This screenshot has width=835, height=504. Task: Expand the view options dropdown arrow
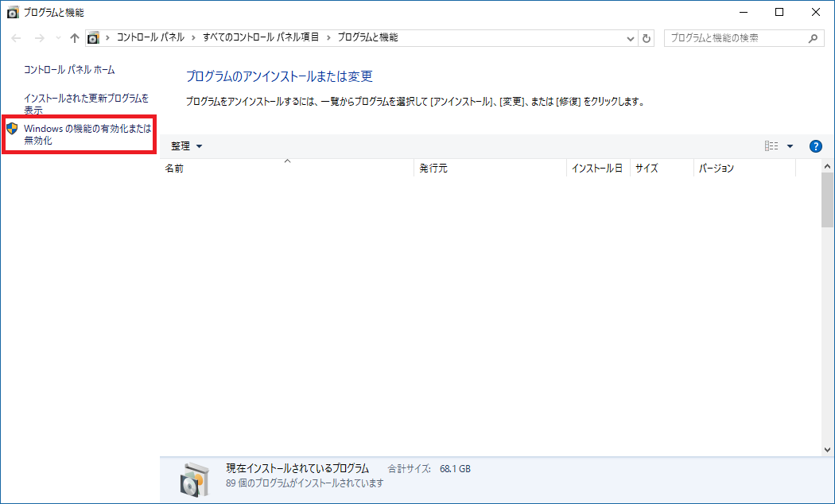tap(790, 146)
